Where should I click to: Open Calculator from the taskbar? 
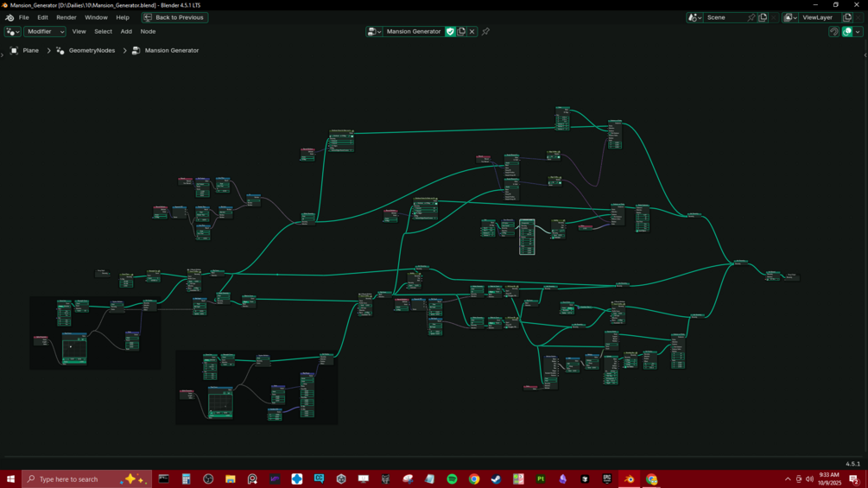pyautogui.click(x=186, y=479)
